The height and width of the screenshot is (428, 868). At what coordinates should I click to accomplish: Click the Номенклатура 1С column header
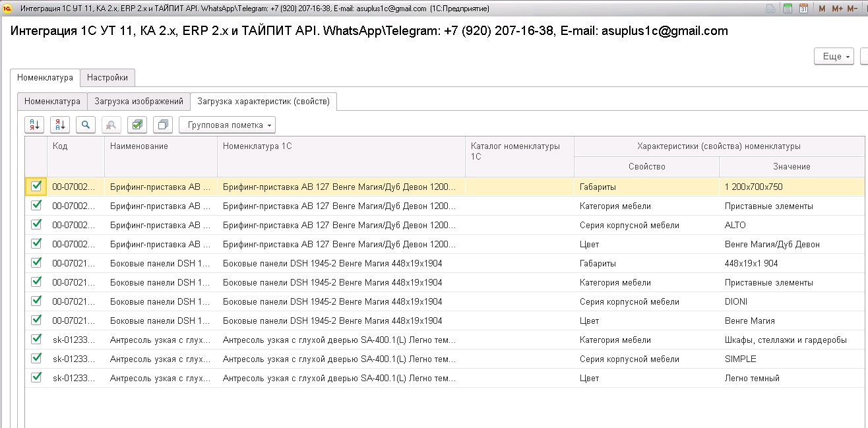341,156
